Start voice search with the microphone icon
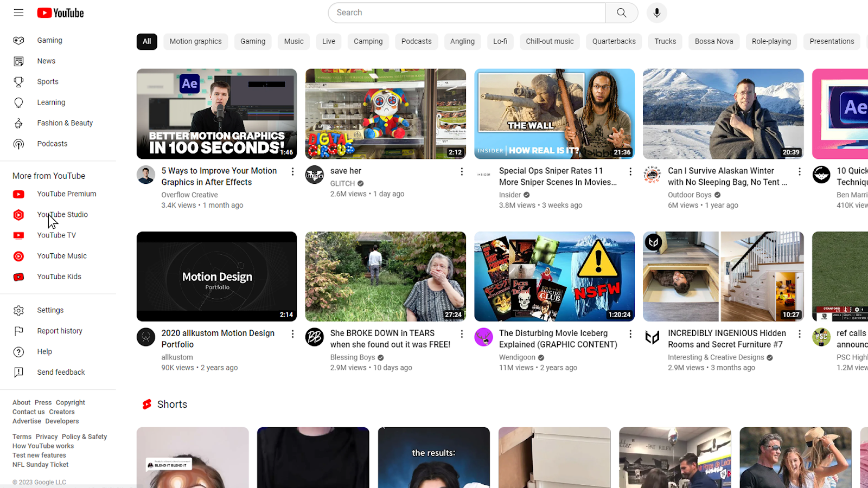Viewport: 868px width, 488px height. pos(656,12)
